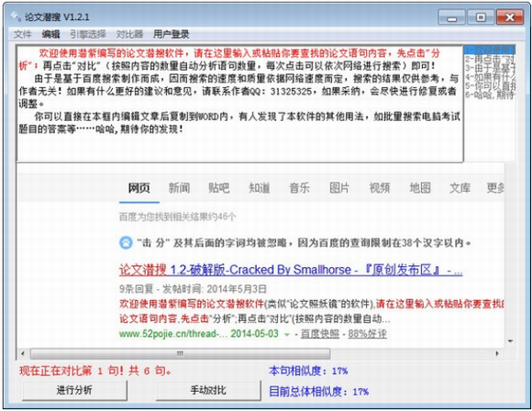This screenshot has width=532, height=411.
Task: Click the 手动对比 button
Action: [208, 390]
